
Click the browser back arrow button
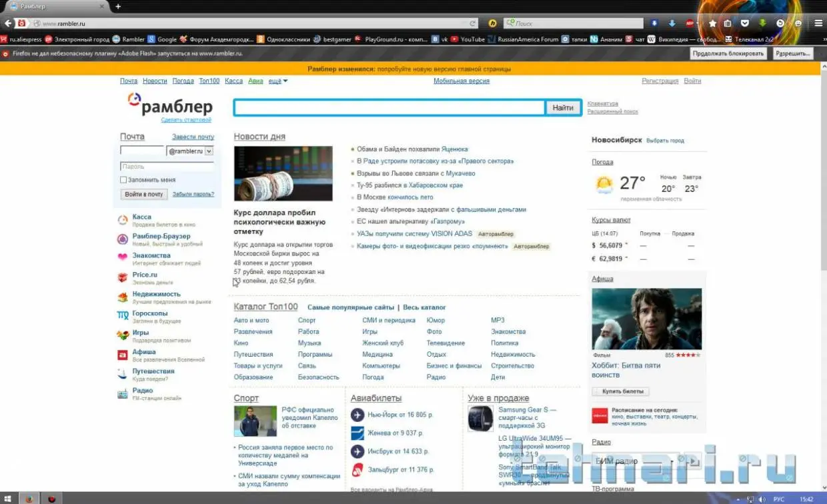point(8,23)
